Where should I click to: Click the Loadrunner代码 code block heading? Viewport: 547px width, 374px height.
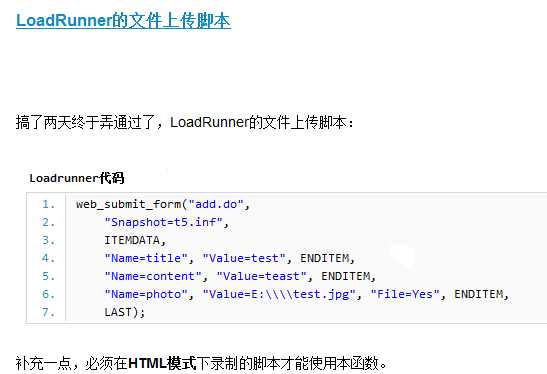pyautogui.click(x=77, y=178)
